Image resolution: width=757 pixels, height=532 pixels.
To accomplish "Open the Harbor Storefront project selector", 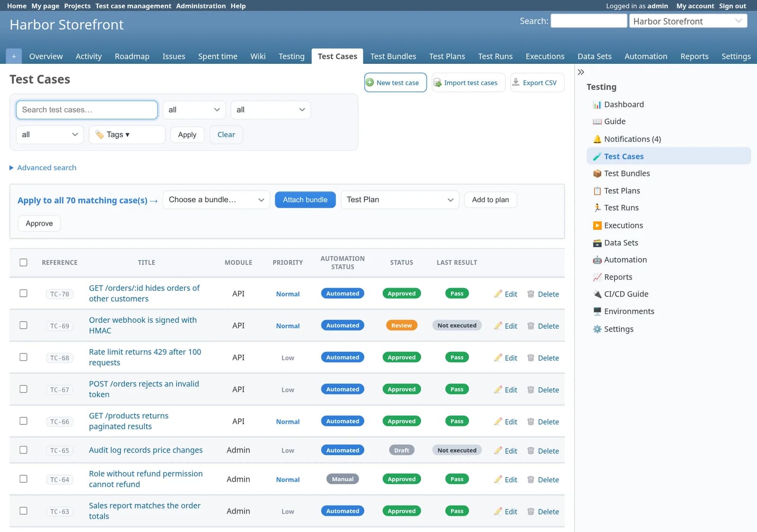I will (688, 21).
